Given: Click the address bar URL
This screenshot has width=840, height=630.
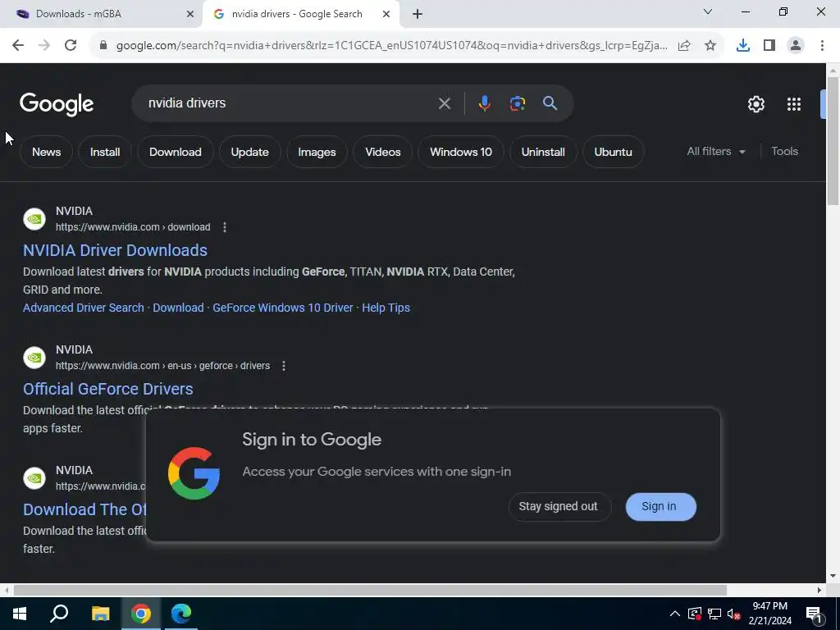Looking at the screenshot, I should pyautogui.click(x=391, y=46).
